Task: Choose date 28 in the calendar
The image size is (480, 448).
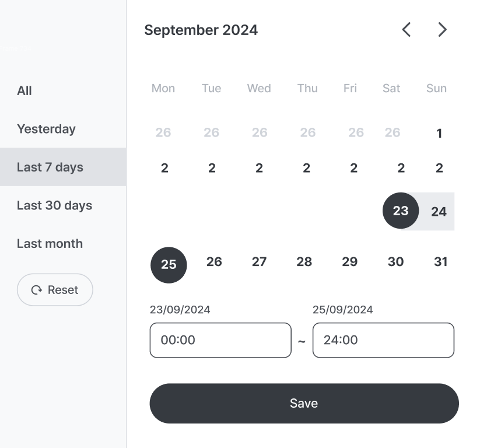Action: (304, 262)
